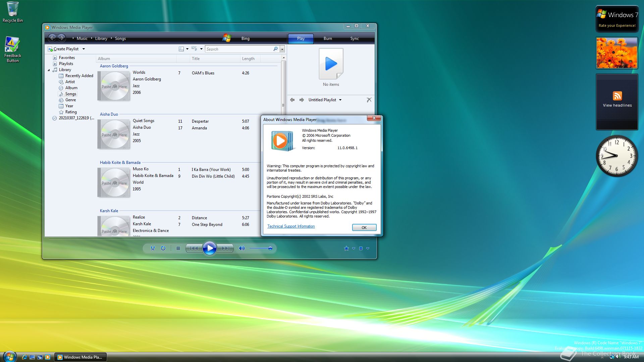
Task: Open Technical Support Information link
Action: click(x=291, y=227)
